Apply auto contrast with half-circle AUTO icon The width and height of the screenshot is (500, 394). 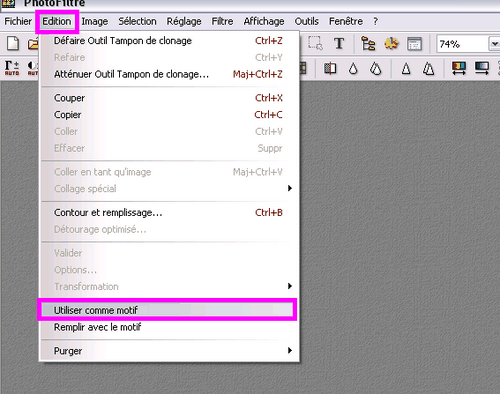tap(33, 68)
